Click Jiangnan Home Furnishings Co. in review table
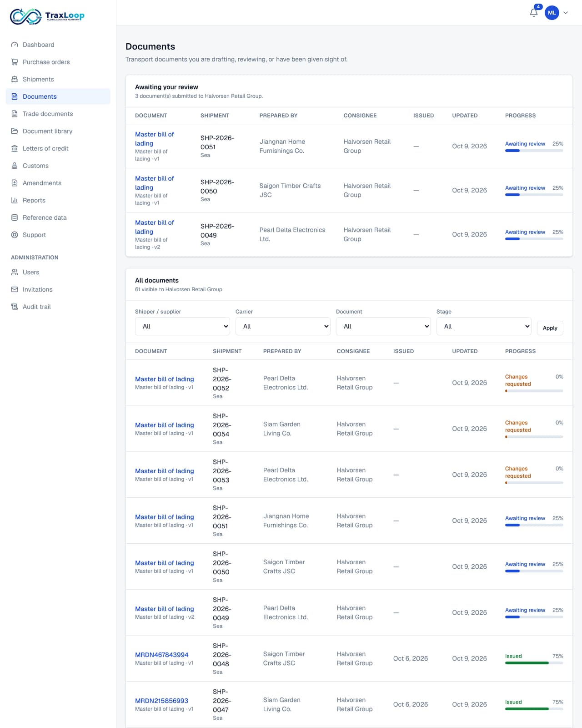 click(282, 146)
